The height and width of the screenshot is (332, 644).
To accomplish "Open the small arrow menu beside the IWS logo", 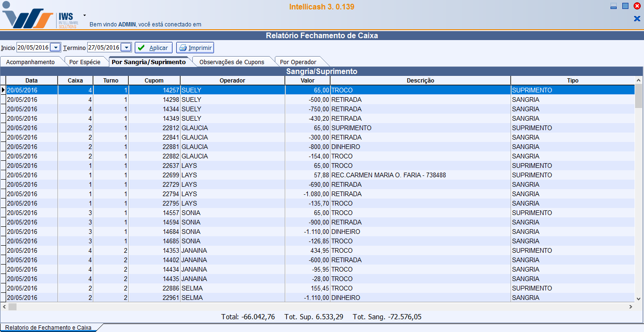I will pyautogui.click(x=84, y=15).
